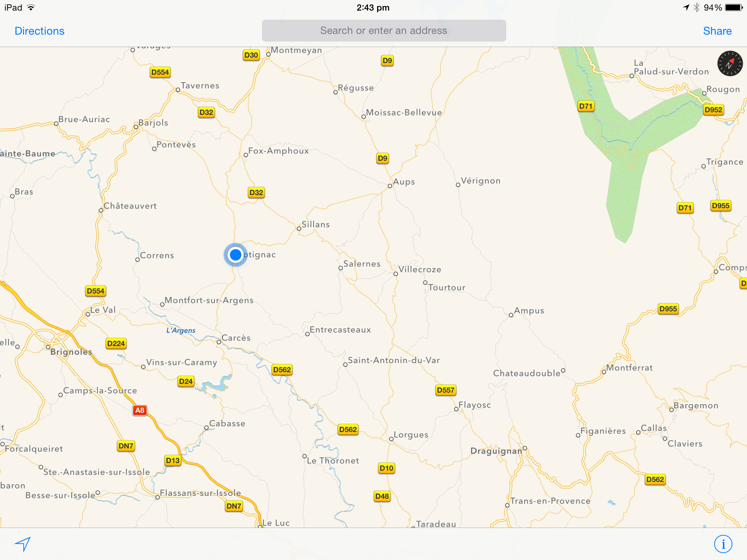Open the Directions panel
Viewport: 747px width, 560px height.
(x=39, y=31)
